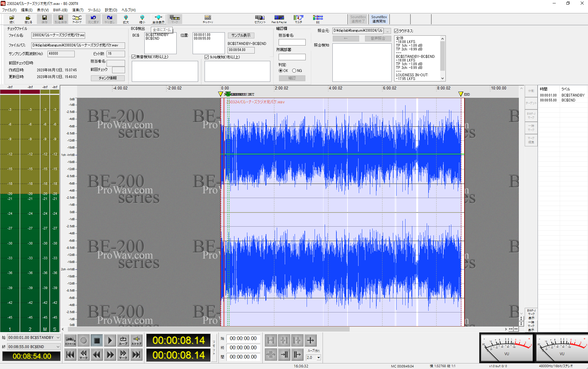Fit the waveform horizontally with the double-arrow icon
Image resolution: width=588 pixels, height=369 pixels.
point(511,329)
